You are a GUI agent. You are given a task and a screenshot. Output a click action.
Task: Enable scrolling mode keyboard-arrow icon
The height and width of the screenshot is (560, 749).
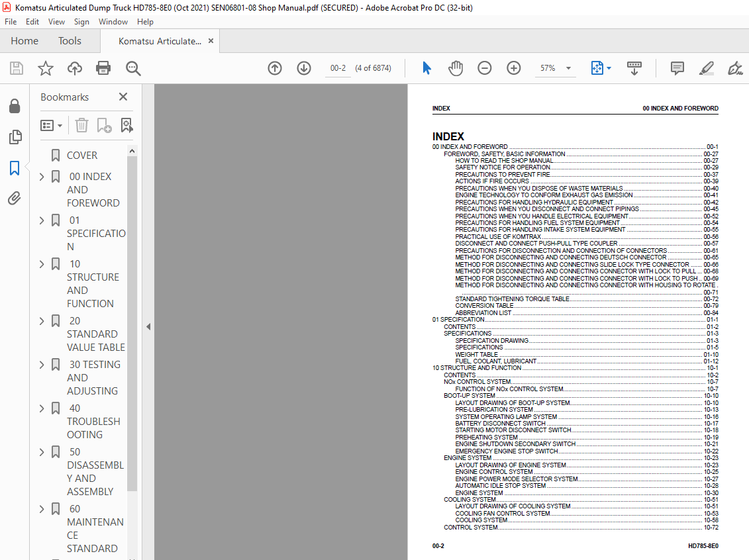click(634, 68)
